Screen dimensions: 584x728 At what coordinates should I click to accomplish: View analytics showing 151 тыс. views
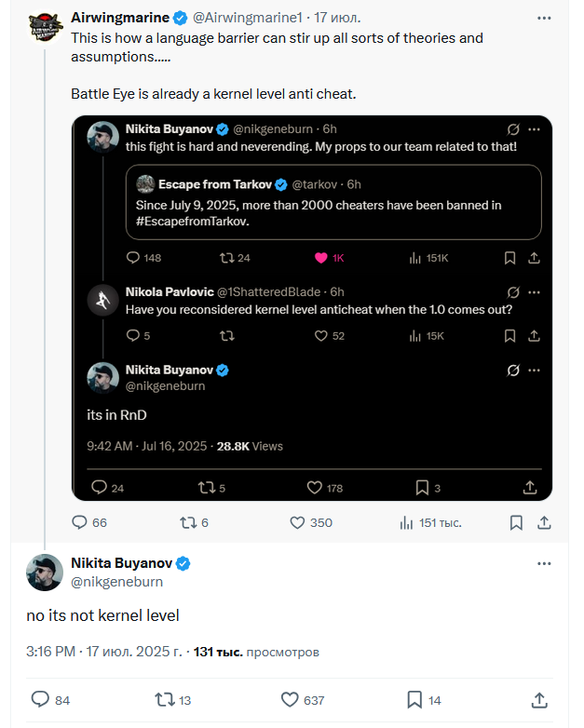pyautogui.click(x=430, y=523)
